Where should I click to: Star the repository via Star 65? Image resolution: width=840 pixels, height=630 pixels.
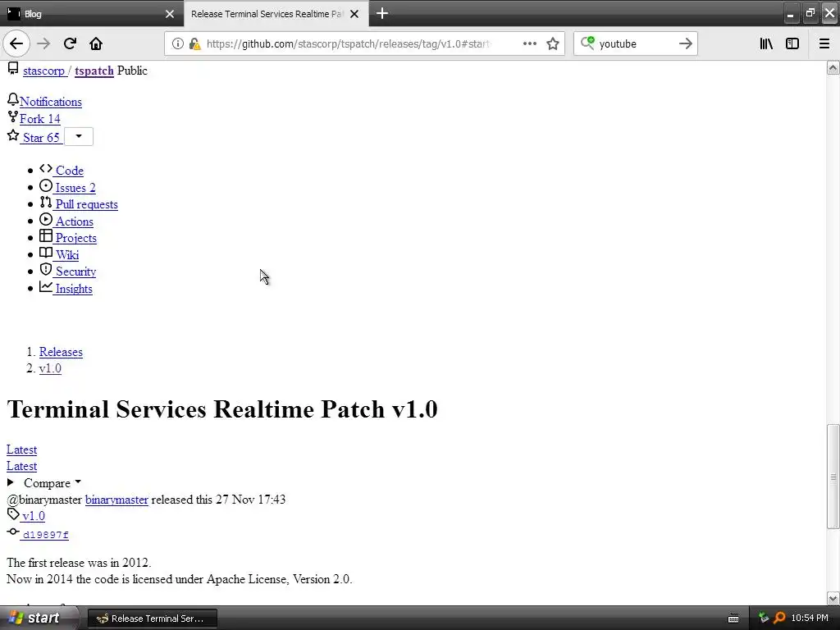pyautogui.click(x=41, y=138)
